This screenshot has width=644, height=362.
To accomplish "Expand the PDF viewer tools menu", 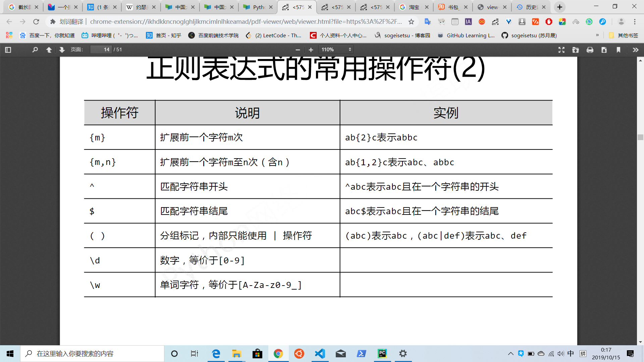I will pyautogui.click(x=635, y=50).
